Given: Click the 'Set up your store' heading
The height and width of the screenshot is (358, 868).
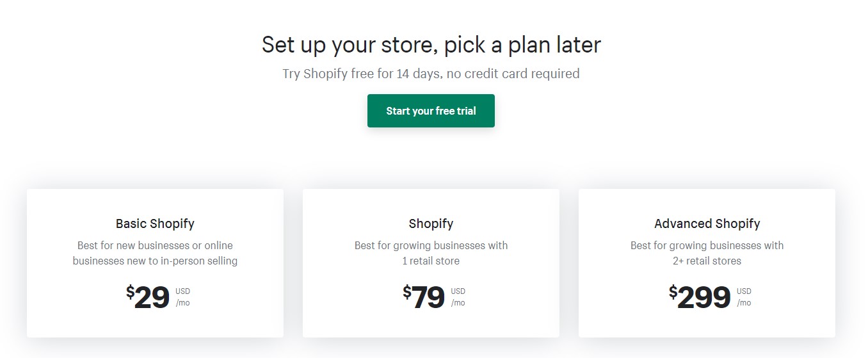Looking at the screenshot, I should click(431, 45).
